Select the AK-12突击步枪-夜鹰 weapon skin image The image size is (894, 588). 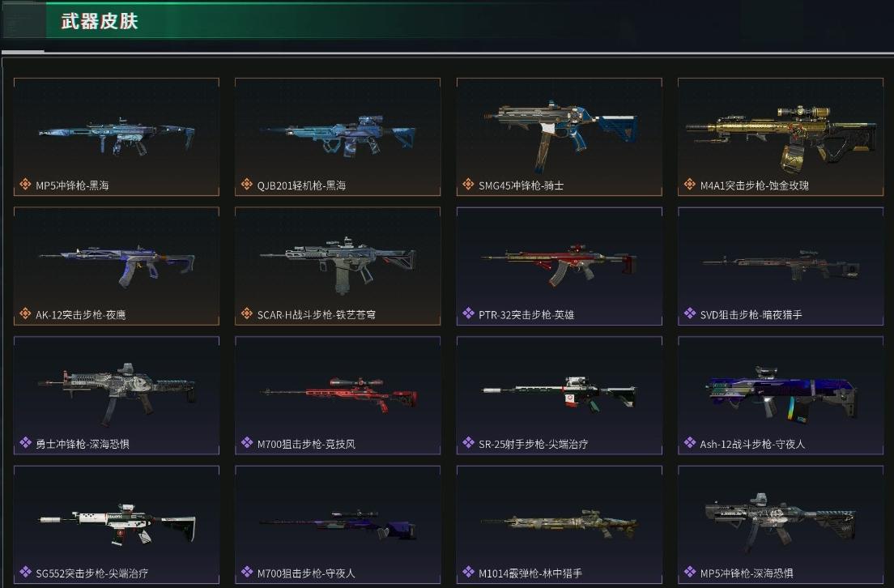(117, 265)
